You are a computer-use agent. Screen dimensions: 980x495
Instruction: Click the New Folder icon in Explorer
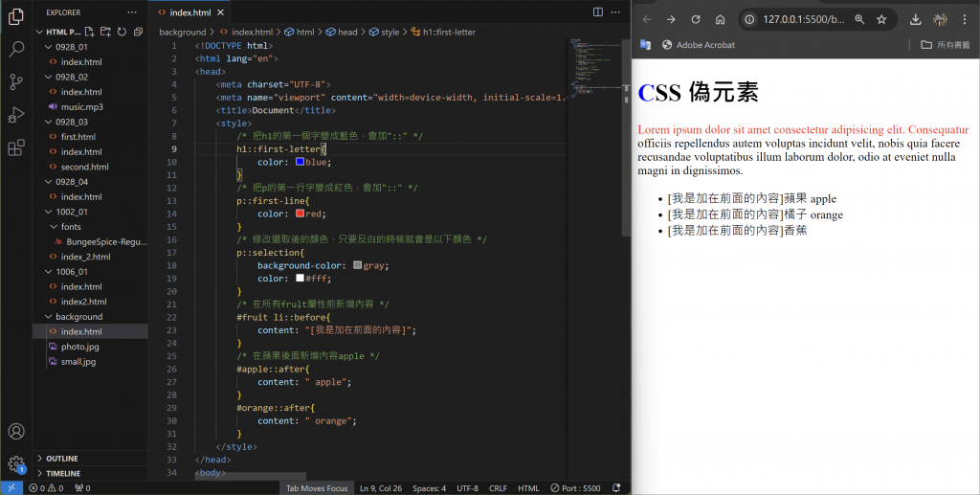[105, 32]
